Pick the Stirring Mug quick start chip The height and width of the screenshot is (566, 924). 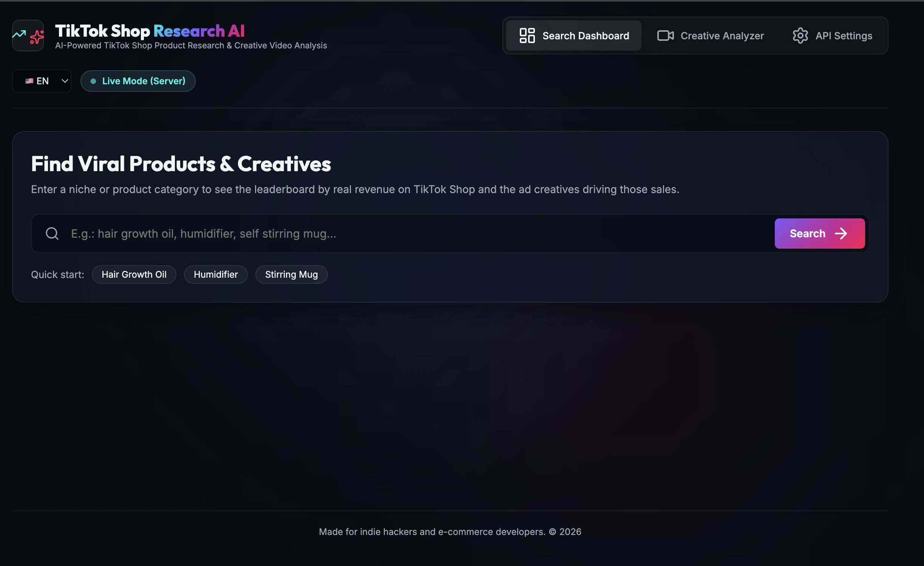click(x=291, y=274)
